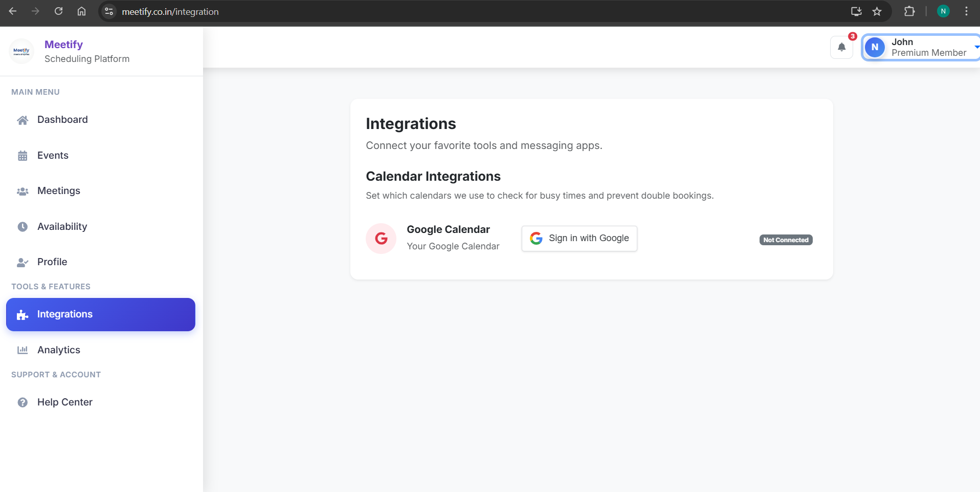The width and height of the screenshot is (980, 492).
Task: Open the extensions puzzle icon
Action: [x=910, y=11]
